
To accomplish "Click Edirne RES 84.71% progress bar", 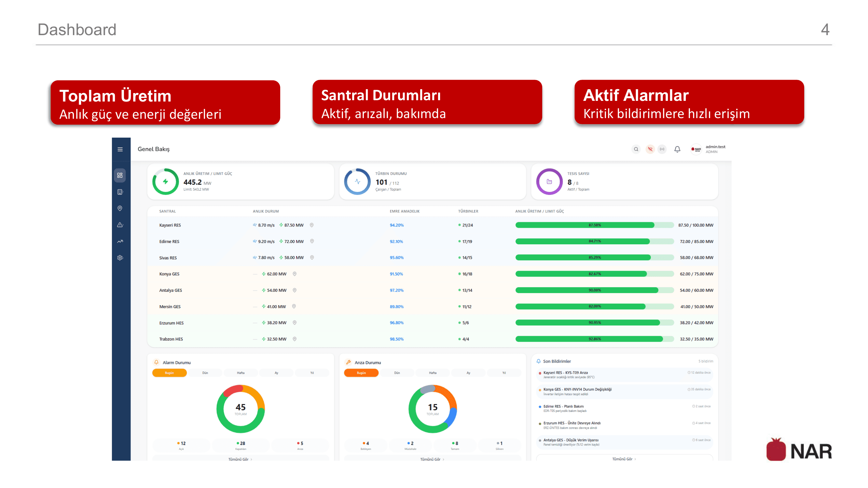I will (x=594, y=241).
